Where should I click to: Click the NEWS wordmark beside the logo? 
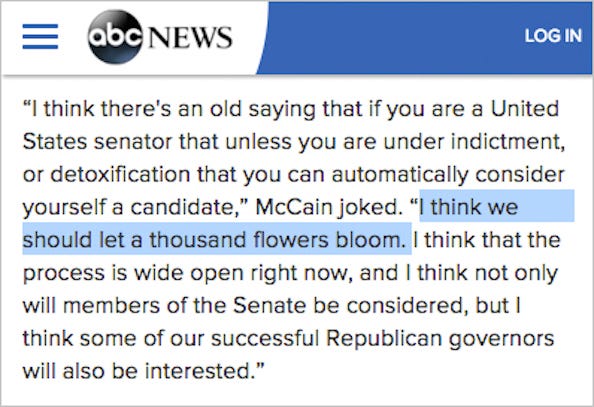[190, 37]
